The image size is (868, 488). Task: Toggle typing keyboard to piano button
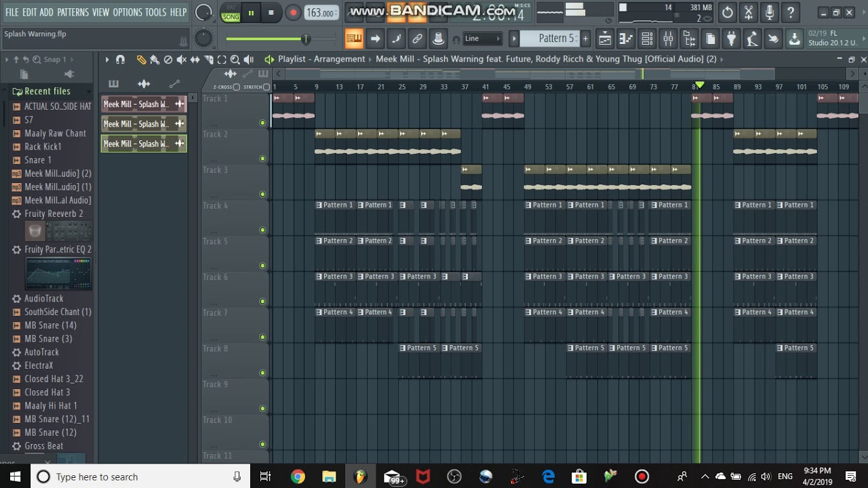[x=354, y=39]
